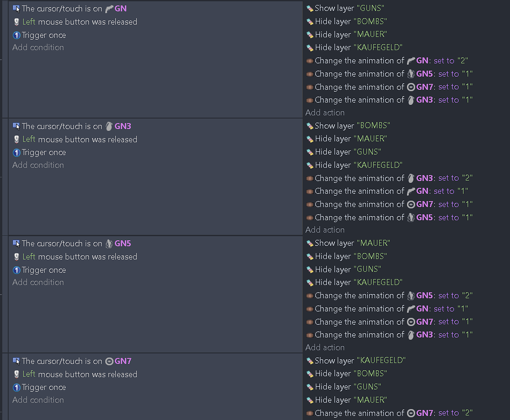Image resolution: width=510 pixels, height=420 pixels.
Task: Add condition under the GN event
Action: pos(38,47)
